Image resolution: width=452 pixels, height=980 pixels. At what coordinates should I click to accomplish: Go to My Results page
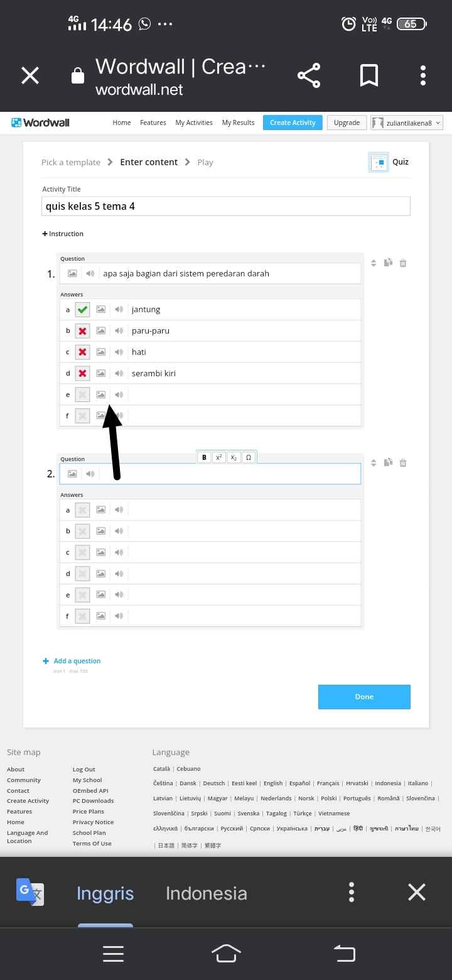pos(238,122)
